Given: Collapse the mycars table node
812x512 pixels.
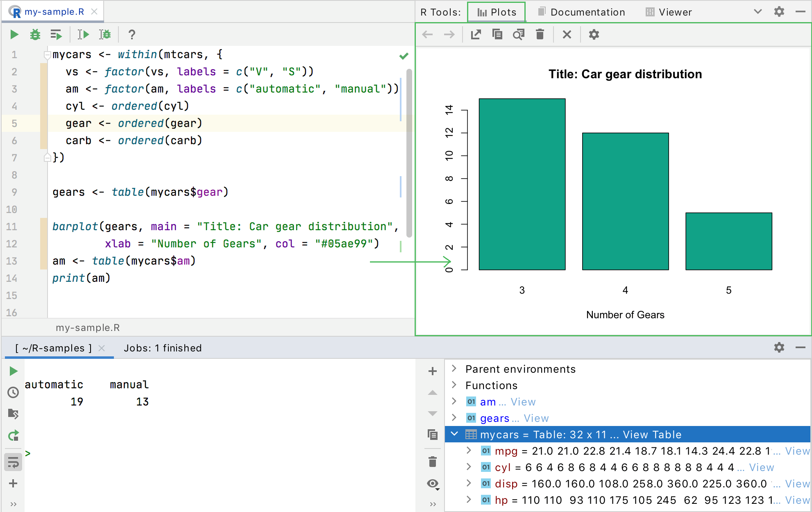Looking at the screenshot, I should [454, 434].
